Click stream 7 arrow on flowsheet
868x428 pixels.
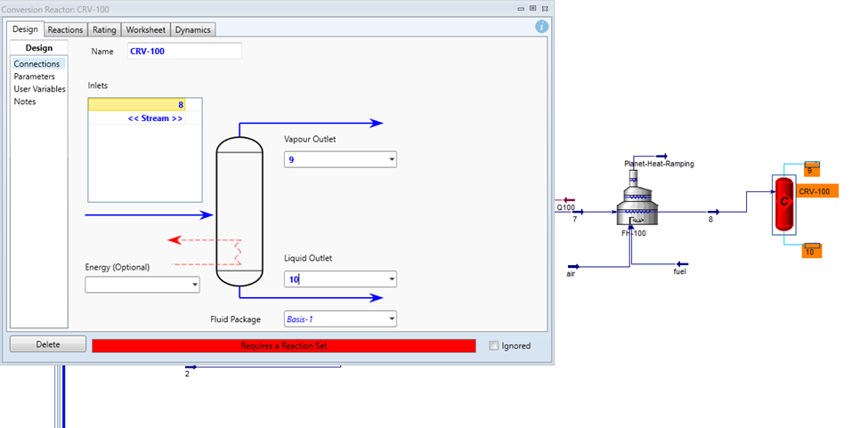point(578,212)
